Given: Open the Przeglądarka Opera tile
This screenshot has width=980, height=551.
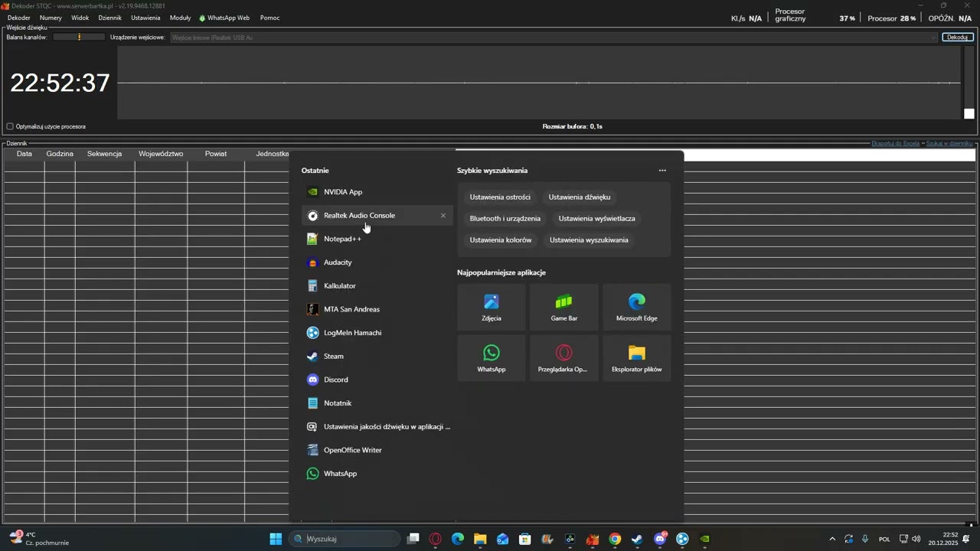Looking at the screenshot, I should pos(564,358).
